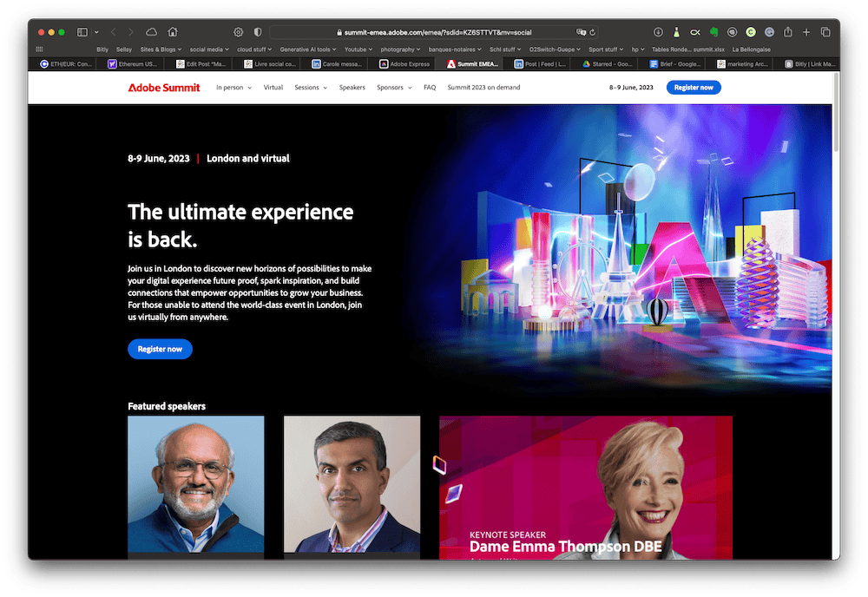Switch to the marketing Arc tab
The height and width of the screenshot is (597, 868).
tap(742, 64)
